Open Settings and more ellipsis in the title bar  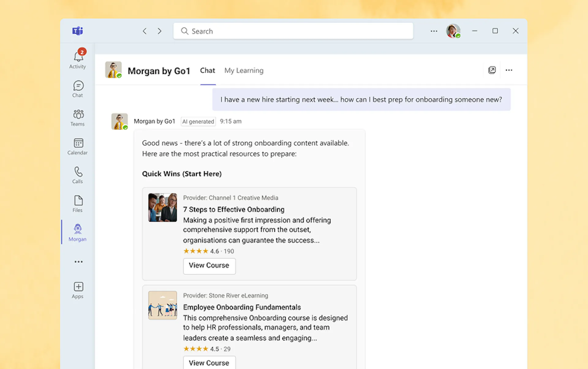[434, 31]
